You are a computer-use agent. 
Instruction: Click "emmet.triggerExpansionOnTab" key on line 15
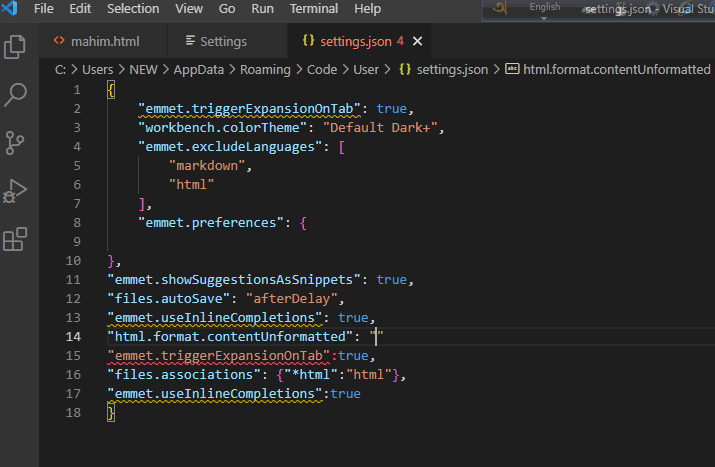(219, 356)
